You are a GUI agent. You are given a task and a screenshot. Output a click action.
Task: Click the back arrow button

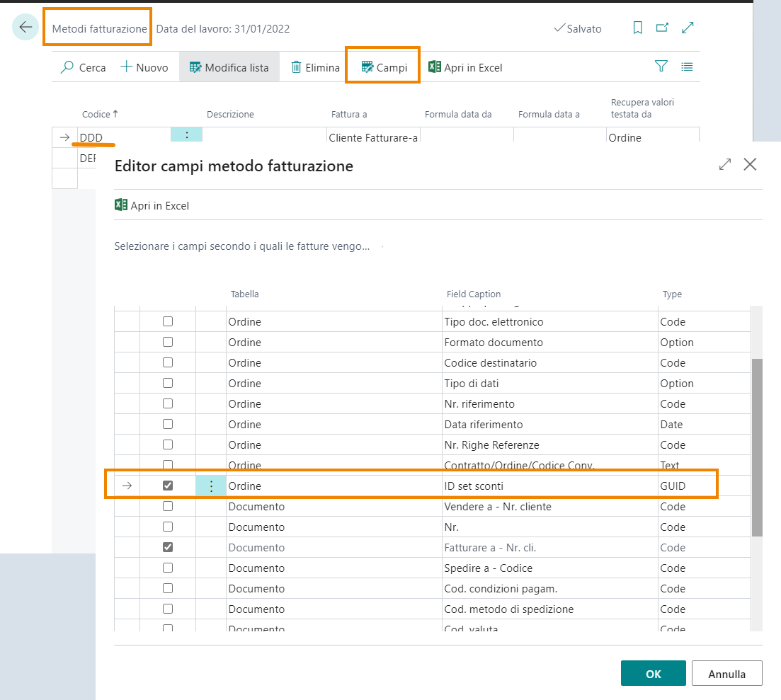click(x=25, y=28)
